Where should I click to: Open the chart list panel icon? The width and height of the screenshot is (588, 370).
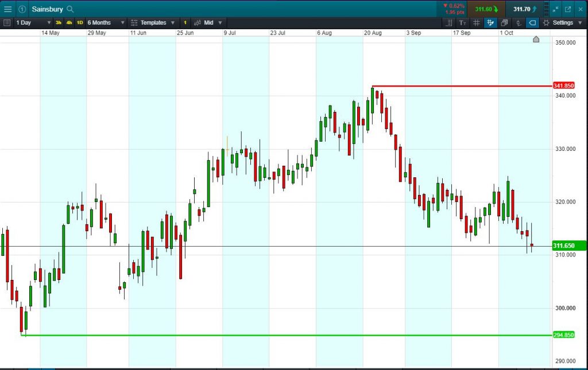pos(6,23)
